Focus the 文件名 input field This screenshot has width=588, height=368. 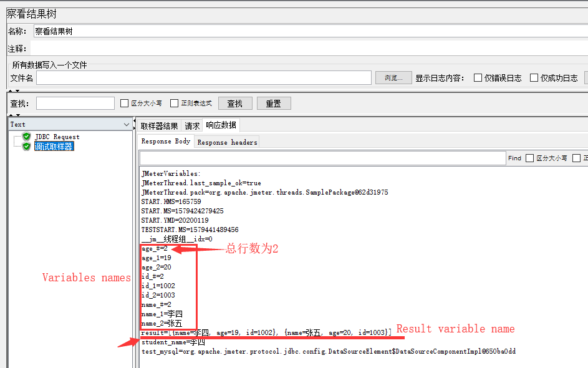click(x=204, y=78)
